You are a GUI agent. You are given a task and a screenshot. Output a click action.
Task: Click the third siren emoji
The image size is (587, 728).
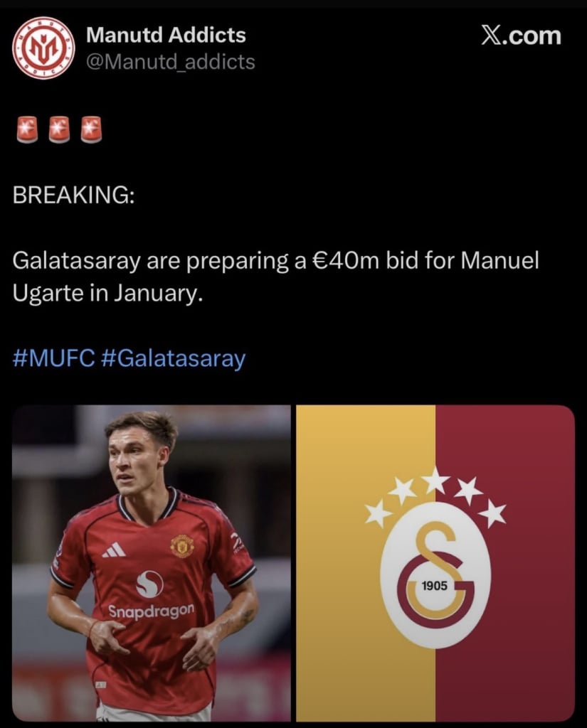(91, 129)
